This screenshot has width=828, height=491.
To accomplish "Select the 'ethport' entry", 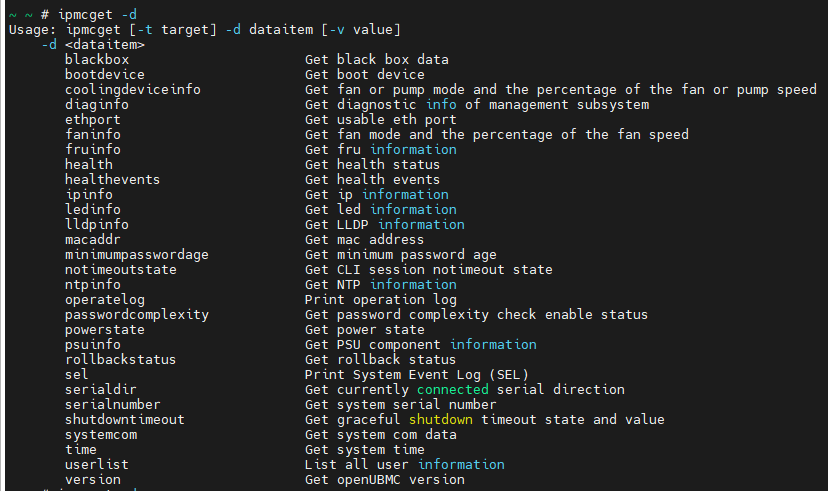I will pos(92,120).
